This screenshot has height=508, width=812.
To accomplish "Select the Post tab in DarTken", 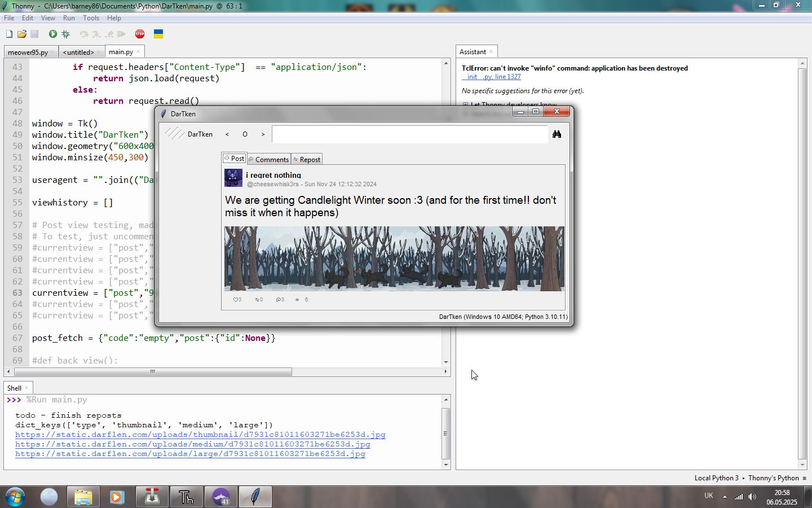I will coord(234,159).
